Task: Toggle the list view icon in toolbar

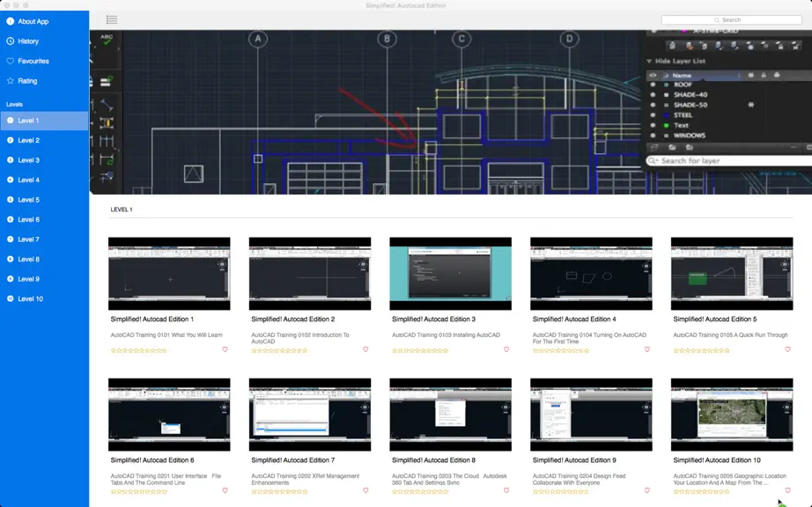Action: click(111, 19)
